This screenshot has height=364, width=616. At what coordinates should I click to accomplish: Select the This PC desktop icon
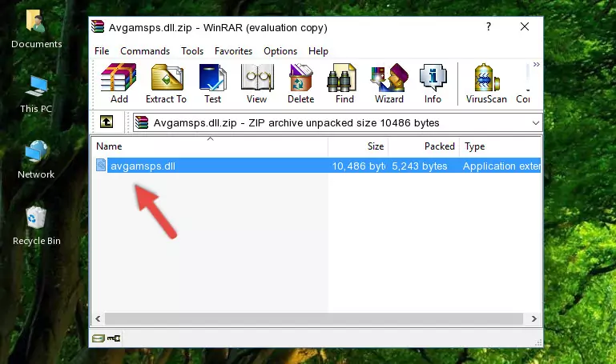point(36,94)
